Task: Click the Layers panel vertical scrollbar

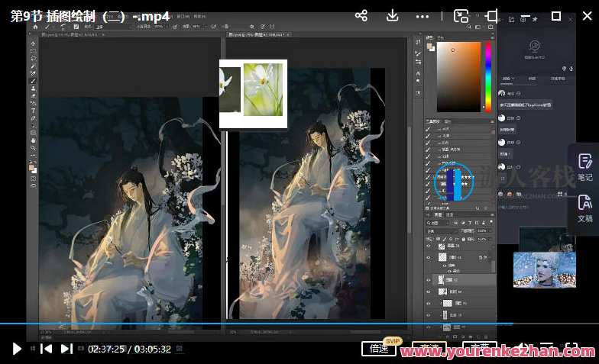Action: [494, 267]
